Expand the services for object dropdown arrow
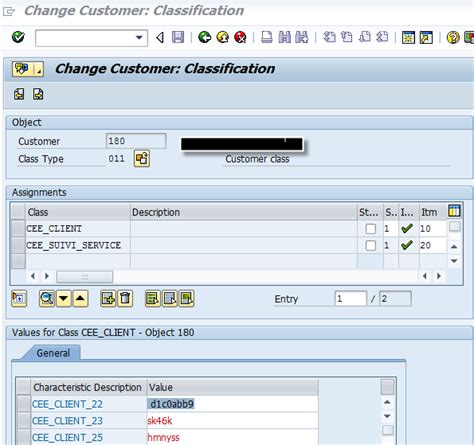Viewport: 474px width, 445px height. click(39, 69)
